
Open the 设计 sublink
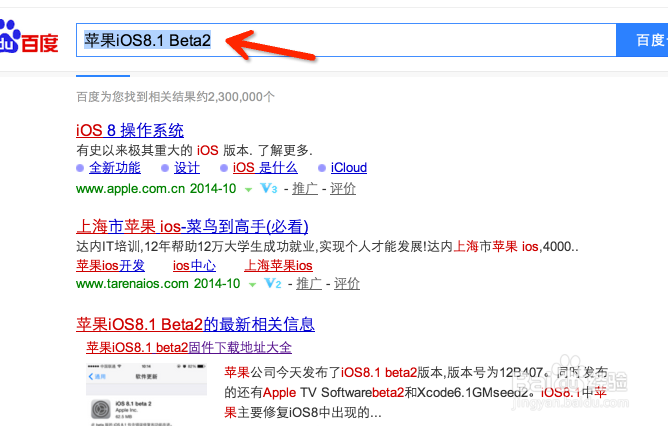tap(187, 168)
